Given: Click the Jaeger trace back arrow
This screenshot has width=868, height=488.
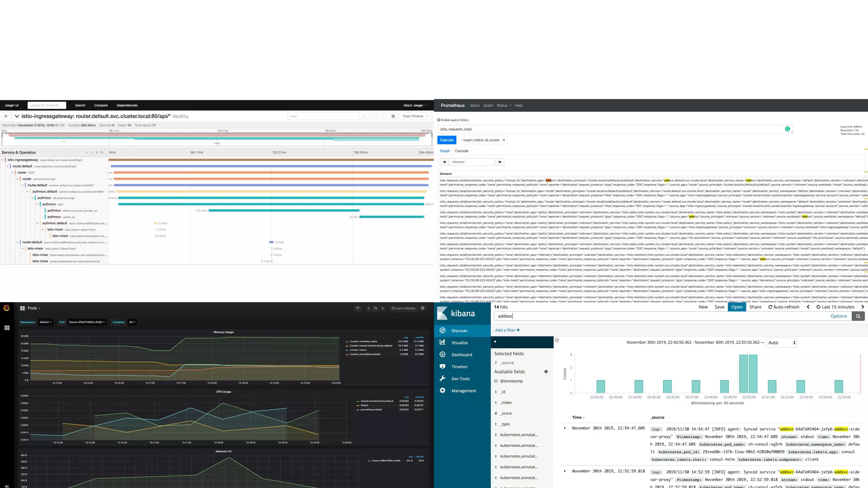Looking at the screenshot, I should [x=6, y=116].
